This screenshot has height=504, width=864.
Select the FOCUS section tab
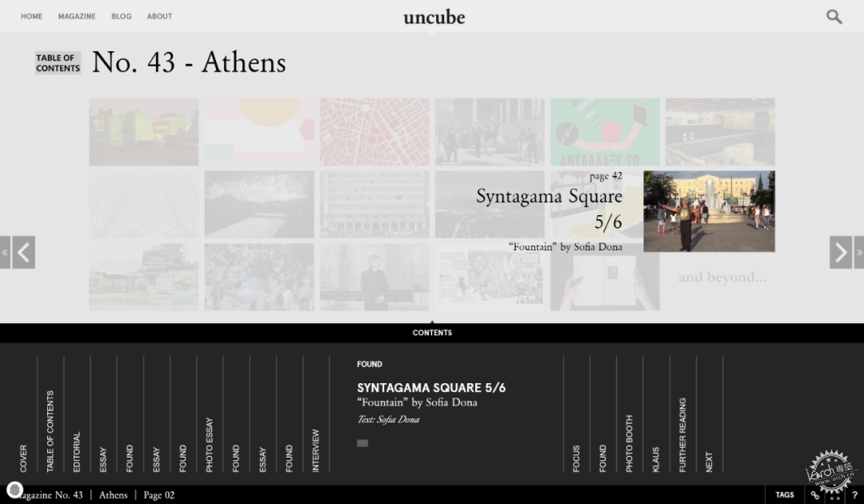(576, 458)
